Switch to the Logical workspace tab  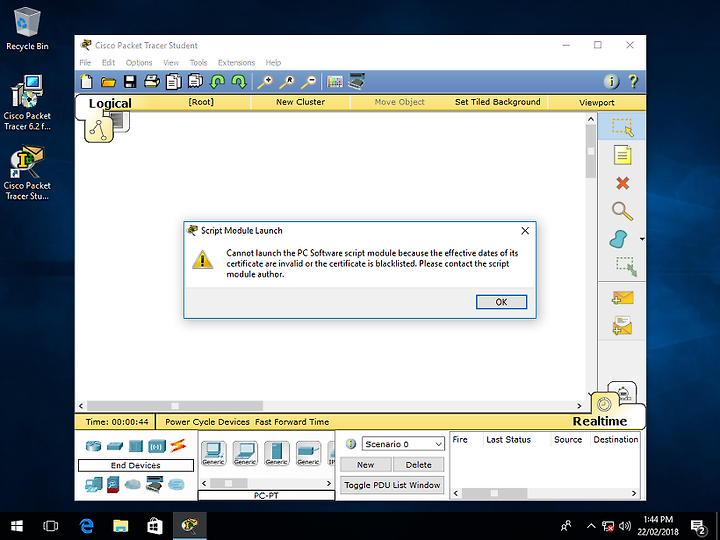coord(110,103)
